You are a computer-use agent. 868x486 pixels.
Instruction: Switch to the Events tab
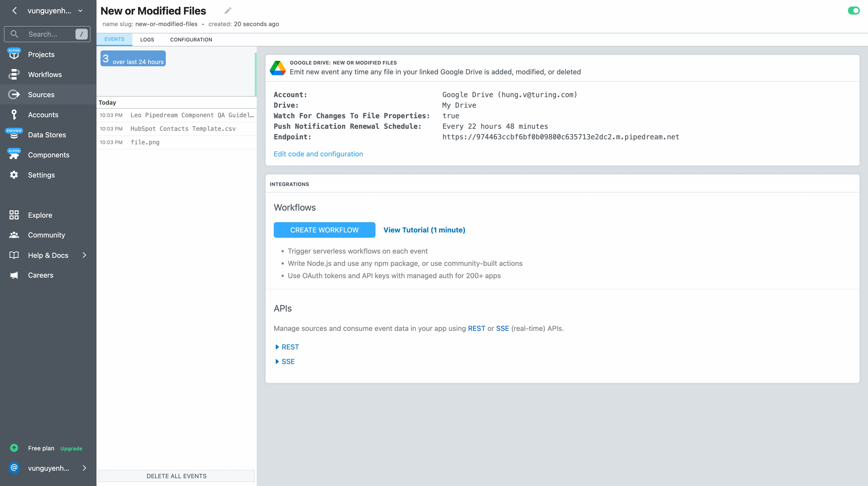114,39
